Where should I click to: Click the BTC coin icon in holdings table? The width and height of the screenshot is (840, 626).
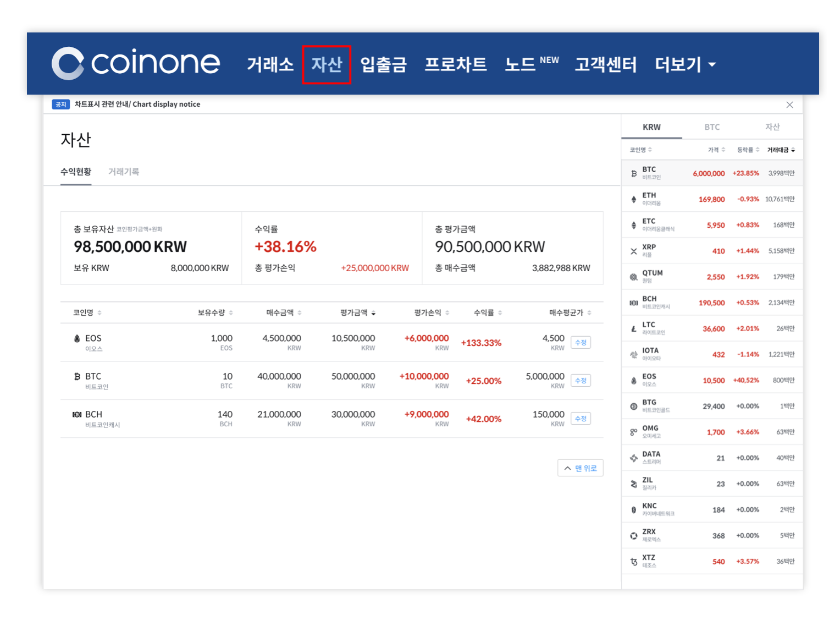[77, 376]
